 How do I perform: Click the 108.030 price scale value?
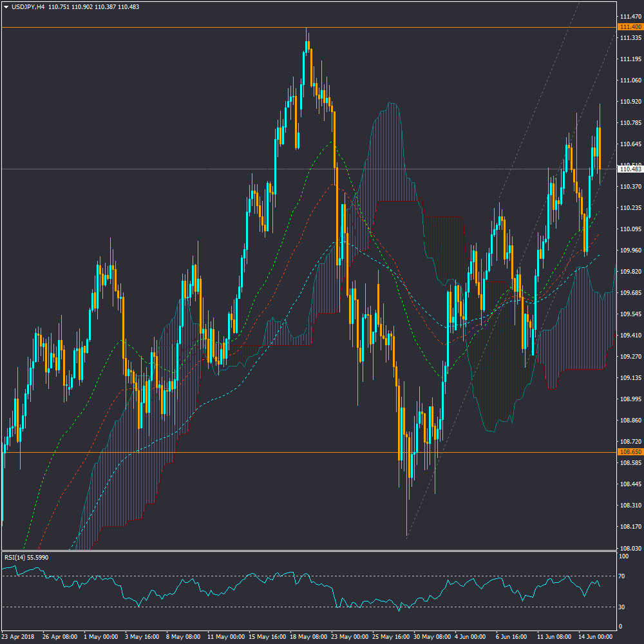pos(629,549)
